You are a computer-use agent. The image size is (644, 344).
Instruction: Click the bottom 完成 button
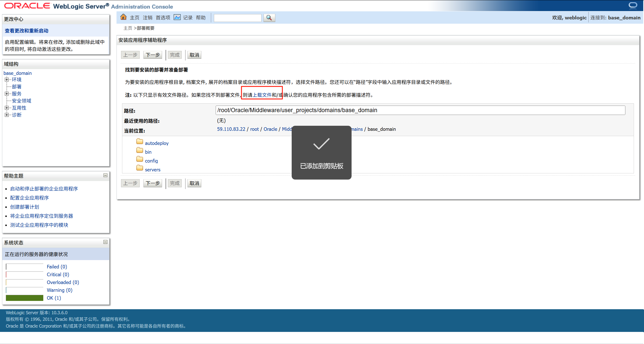click(x=175, y=183)
